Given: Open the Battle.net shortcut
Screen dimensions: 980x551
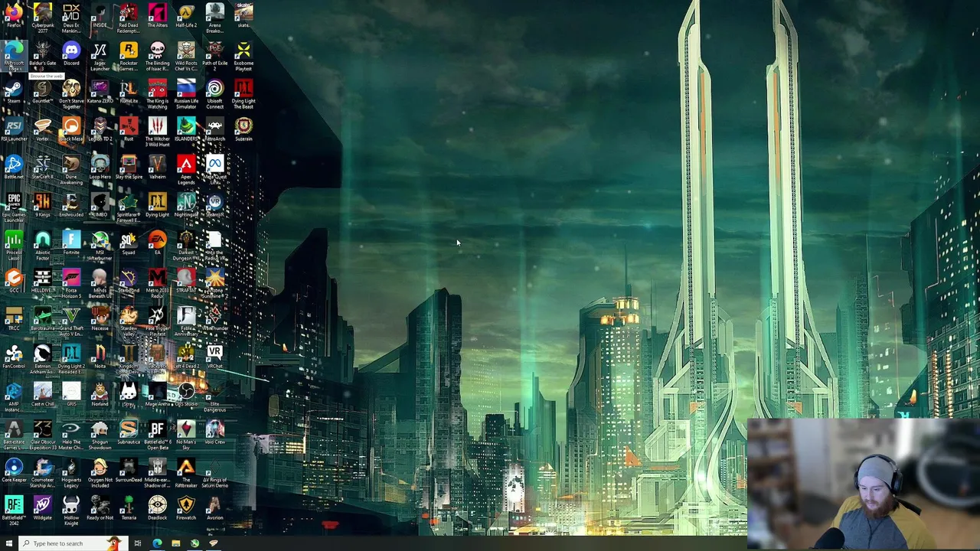Looking at the screenshot, I should 14,168.
